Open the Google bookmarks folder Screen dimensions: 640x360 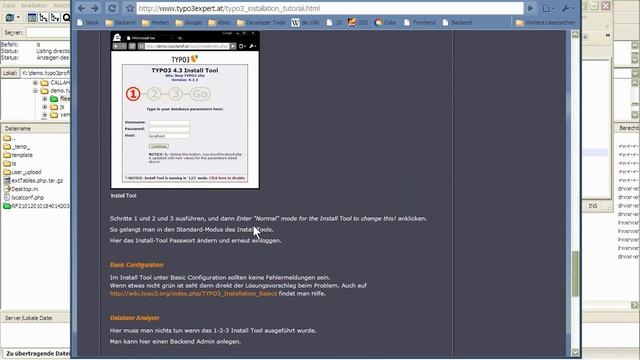pyautogui.click(x=189, y=22)
